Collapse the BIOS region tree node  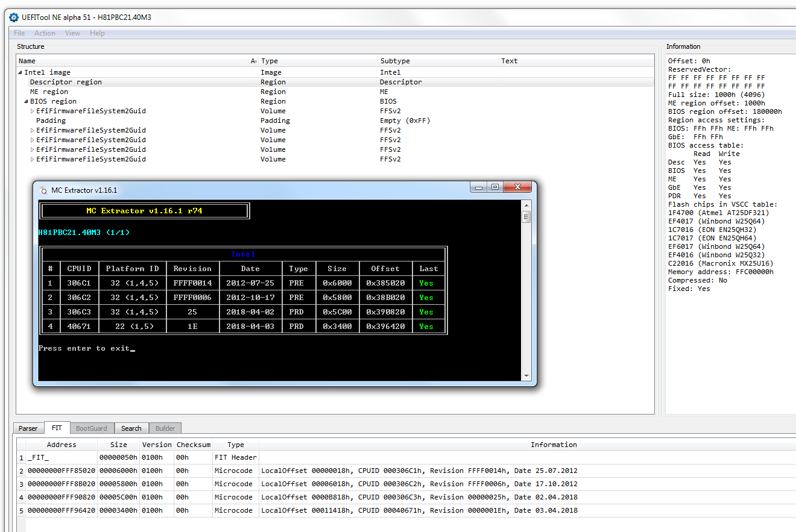point(27,101)
